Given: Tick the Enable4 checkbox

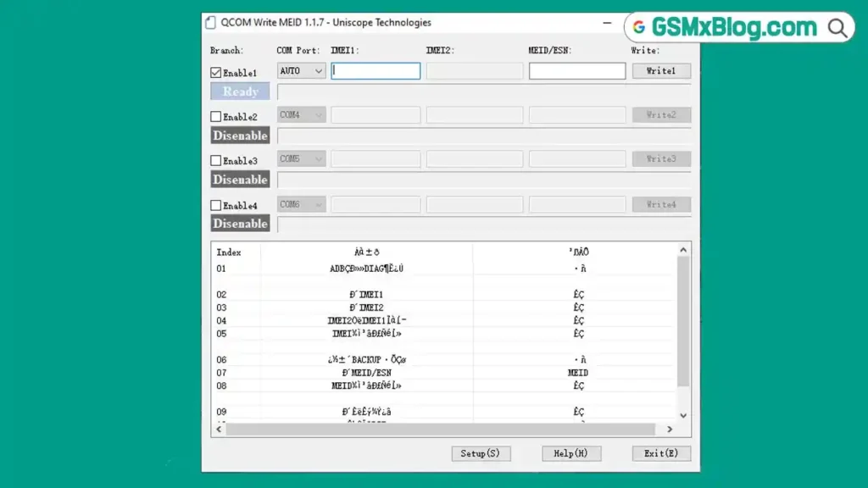Looking at the screenshot, I should pos(216,205).
